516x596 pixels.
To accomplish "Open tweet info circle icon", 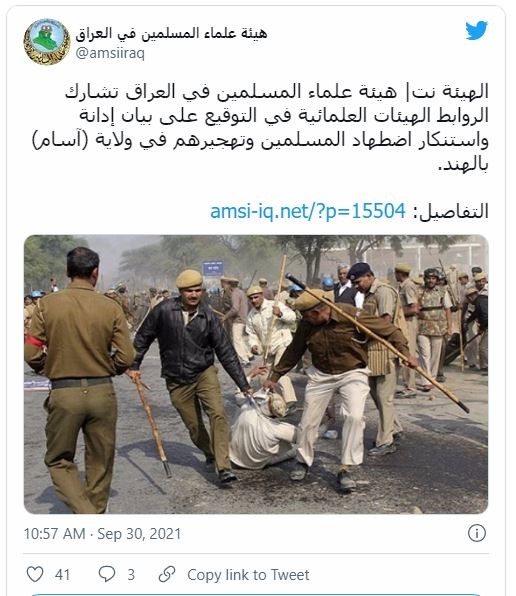I will tap(476, 533).
